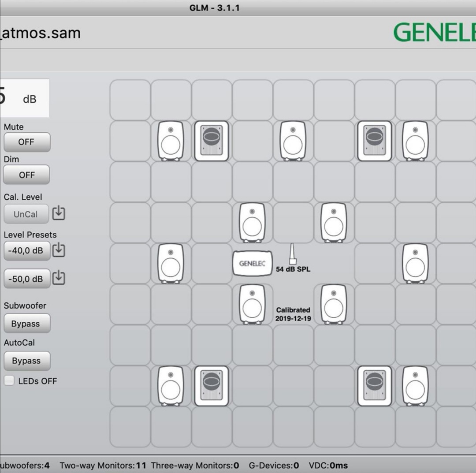Select the far-right middle row monitor
This screenshot has height=473, width=476.
pyautogui.click(x=415, y=263)
